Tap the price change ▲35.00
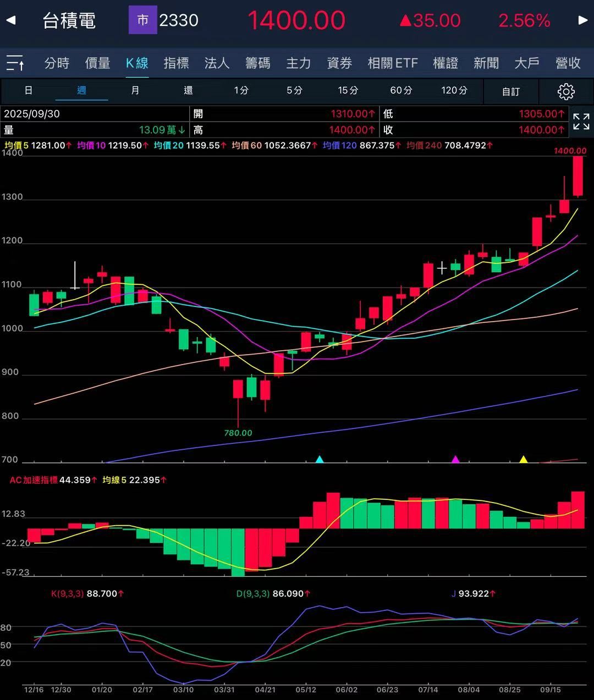 430,21
